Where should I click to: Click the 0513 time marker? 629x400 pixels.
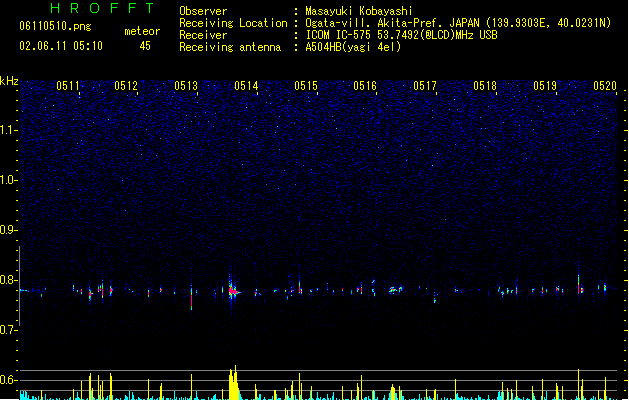click(x=186, y=86)
